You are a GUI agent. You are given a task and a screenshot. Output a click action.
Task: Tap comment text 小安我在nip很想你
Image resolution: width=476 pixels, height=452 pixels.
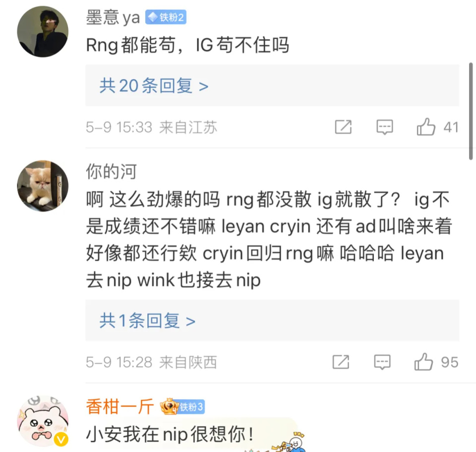tap(170, 434)
